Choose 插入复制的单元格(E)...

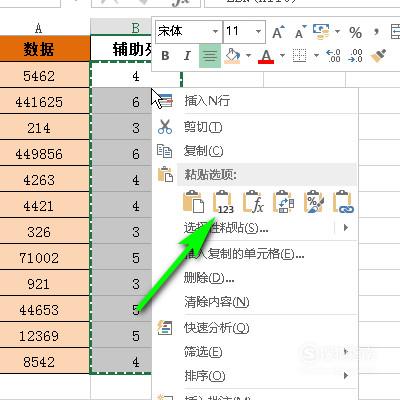coord(254,254)
